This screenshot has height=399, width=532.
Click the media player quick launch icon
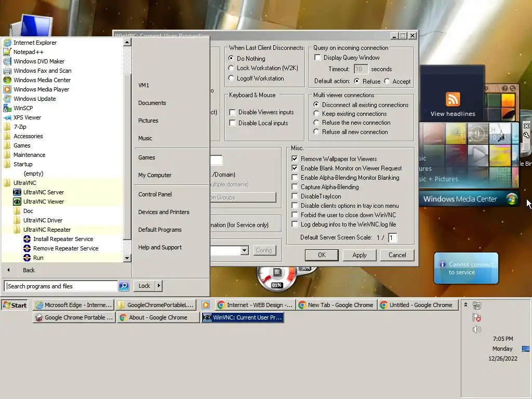206,305
